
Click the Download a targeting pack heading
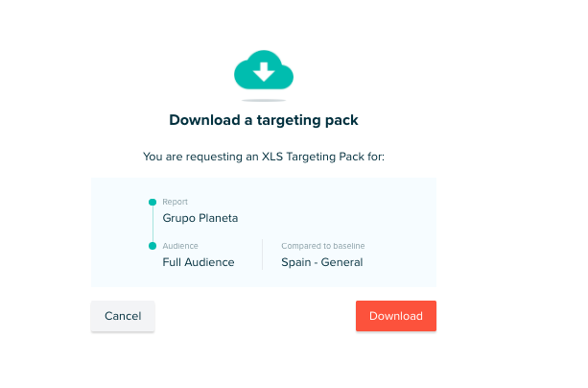point(263,120)
